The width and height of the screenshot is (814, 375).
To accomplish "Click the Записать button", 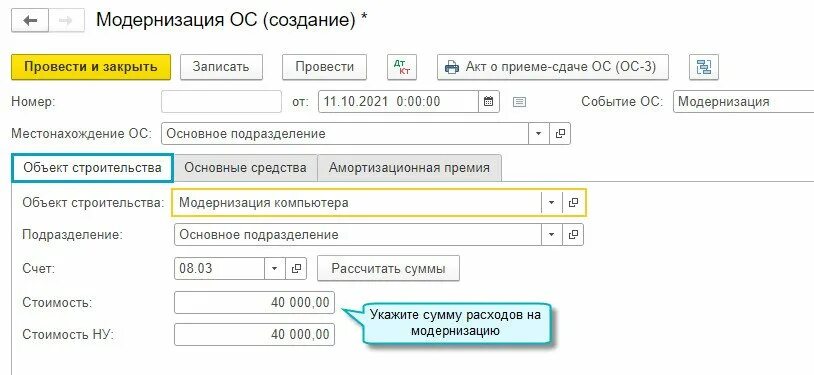I will pyautogui.click(x=221, y=67).
